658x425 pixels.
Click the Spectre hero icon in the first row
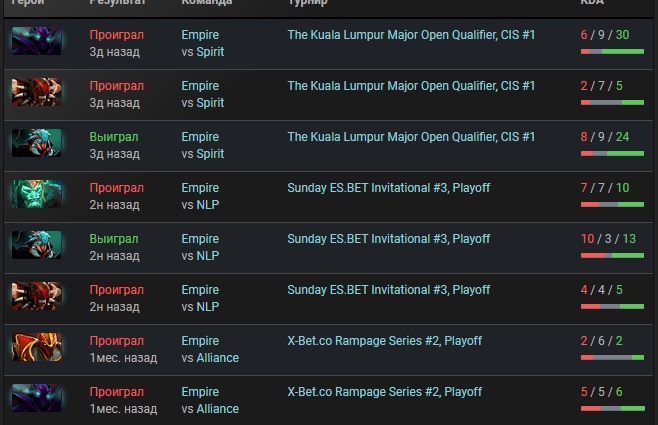(x=37, y=41)
